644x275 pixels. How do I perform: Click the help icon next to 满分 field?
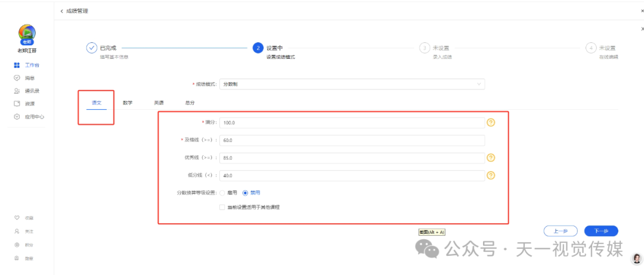pyautogui.click(x=491, y=122)
